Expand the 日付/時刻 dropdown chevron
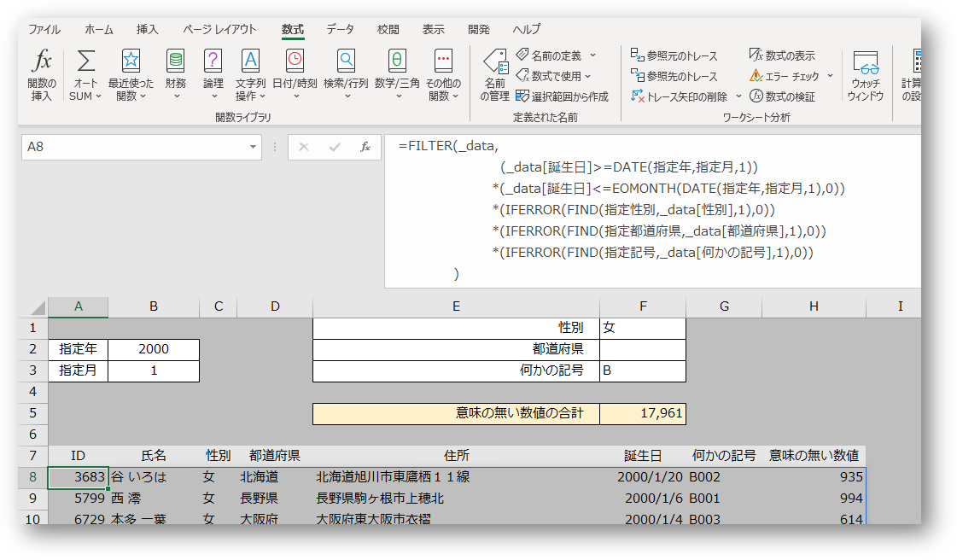The height and width of the screenshot is (560, 957). (296, 96)
